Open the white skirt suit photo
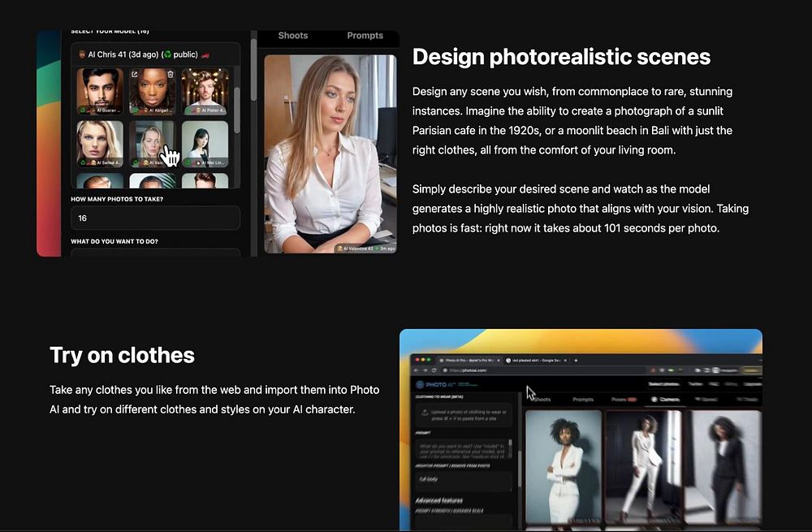Screen dimensions: 812x532 [564, 467]
